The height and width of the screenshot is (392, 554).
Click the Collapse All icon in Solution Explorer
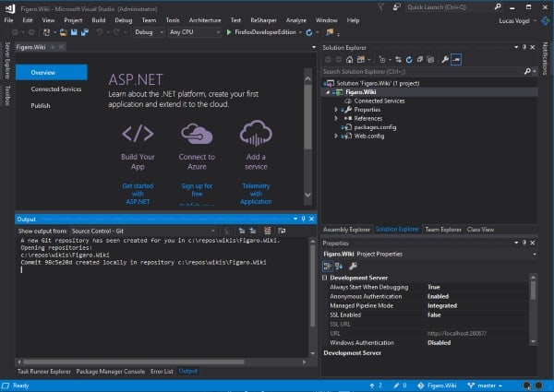point(420,59)
